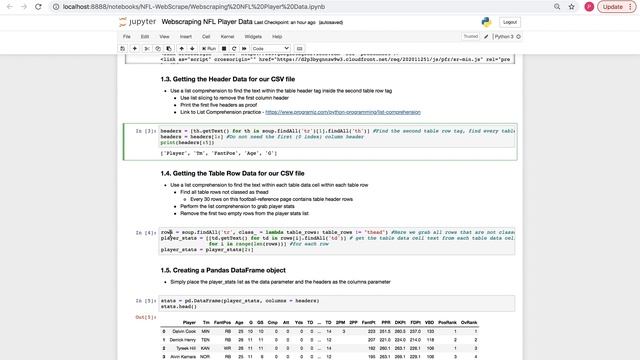640x360 pixels.
Task: Move selected cell down arrow
Action: point(192,49)
